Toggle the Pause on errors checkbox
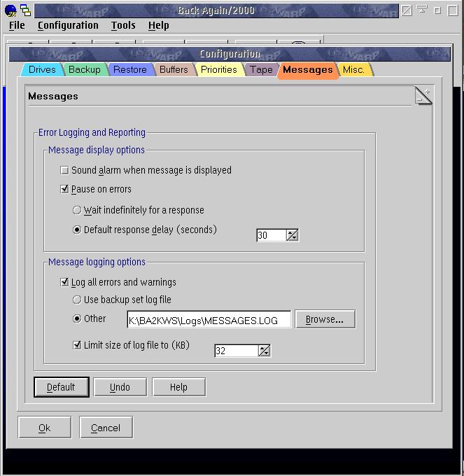The width and height of the screenshot is (464, 476). pyautogui.click(x=96, y=189)
